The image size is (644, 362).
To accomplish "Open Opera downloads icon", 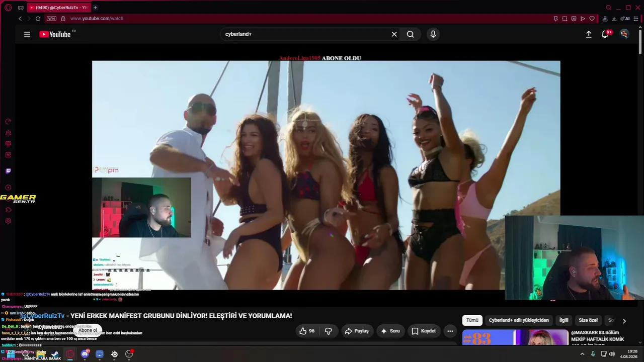I will click(614, 19).
